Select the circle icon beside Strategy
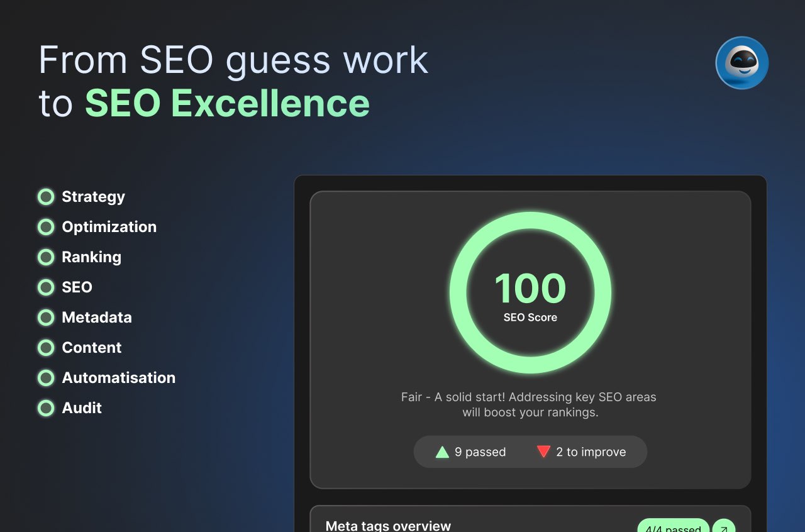This screenshot has height=532, width=805. [x=46, y=196]
